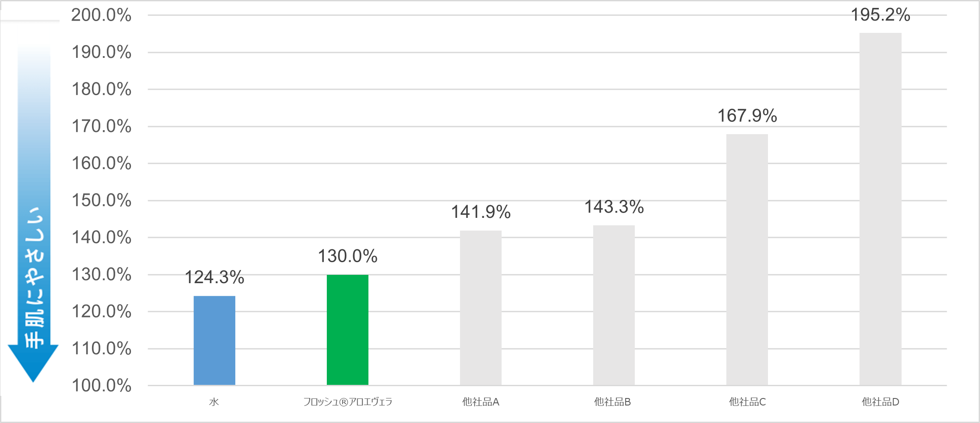This screenshot has height=423, width=980.
Task: Select the gray 他社品B bar
Action: 614,305
